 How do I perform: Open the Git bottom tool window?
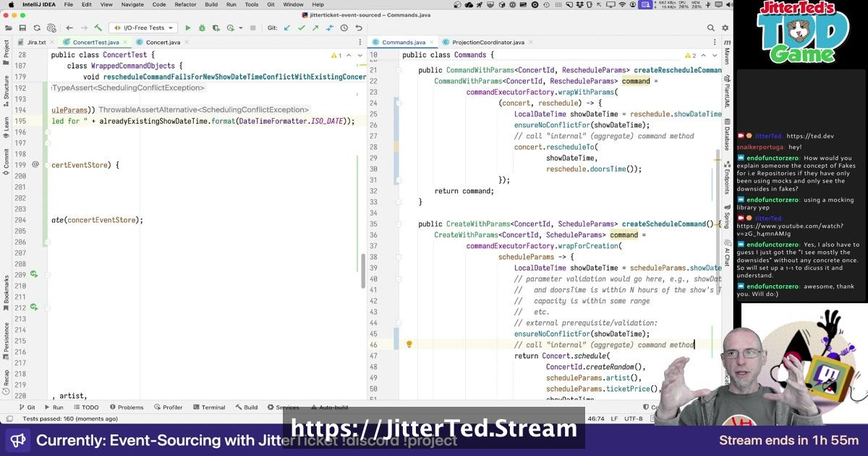pyautogui.click(x=26, y=408)
